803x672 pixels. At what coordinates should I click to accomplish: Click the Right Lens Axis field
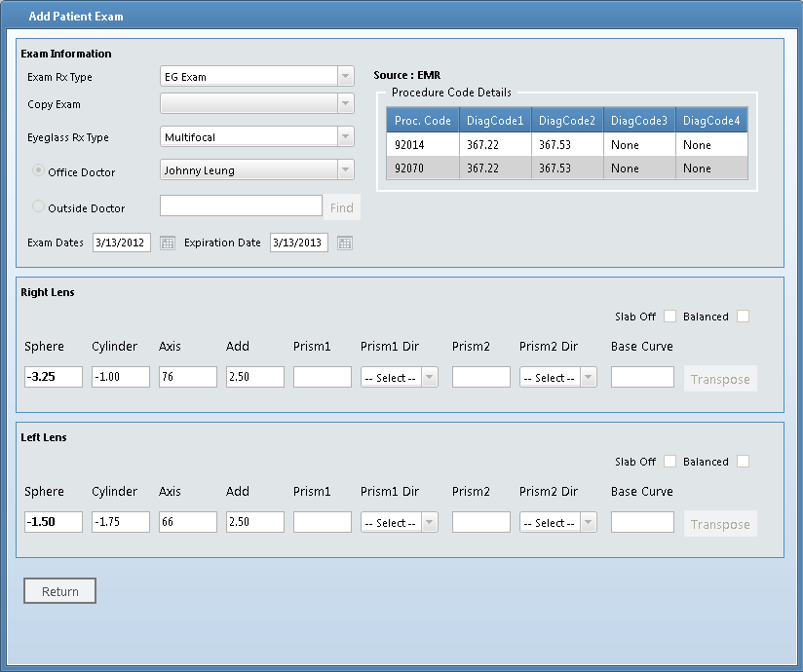(188, 377)
